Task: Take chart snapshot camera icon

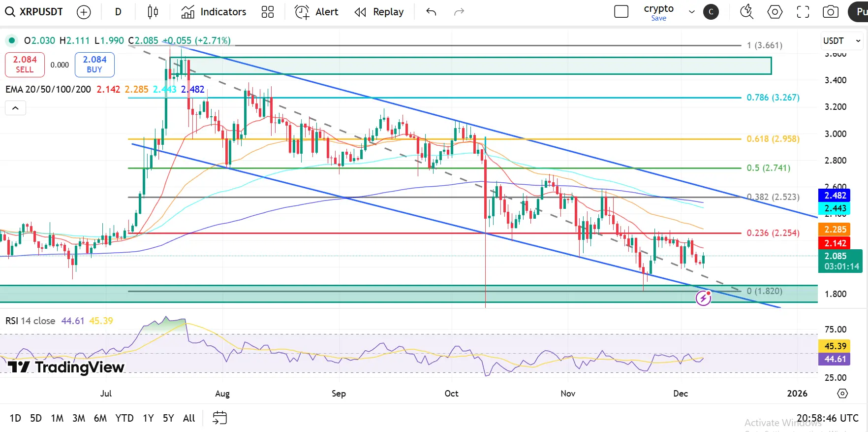Action: click(831, 12)
